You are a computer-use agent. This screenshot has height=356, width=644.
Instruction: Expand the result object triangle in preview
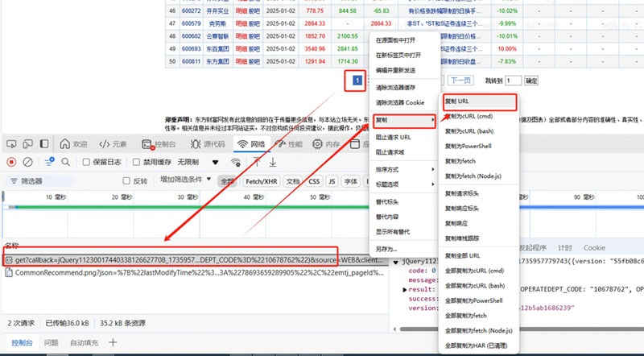click(x=405, y=290)
